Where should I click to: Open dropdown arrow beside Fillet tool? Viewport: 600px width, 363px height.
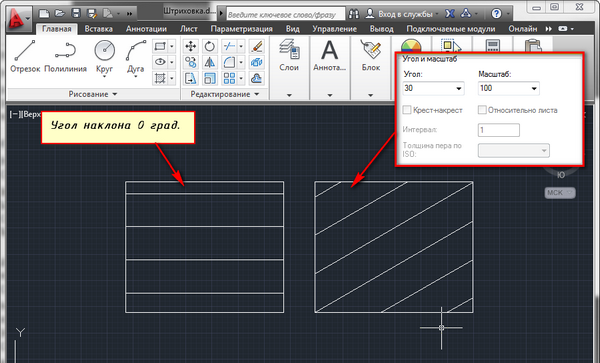(x=241, y=62)
